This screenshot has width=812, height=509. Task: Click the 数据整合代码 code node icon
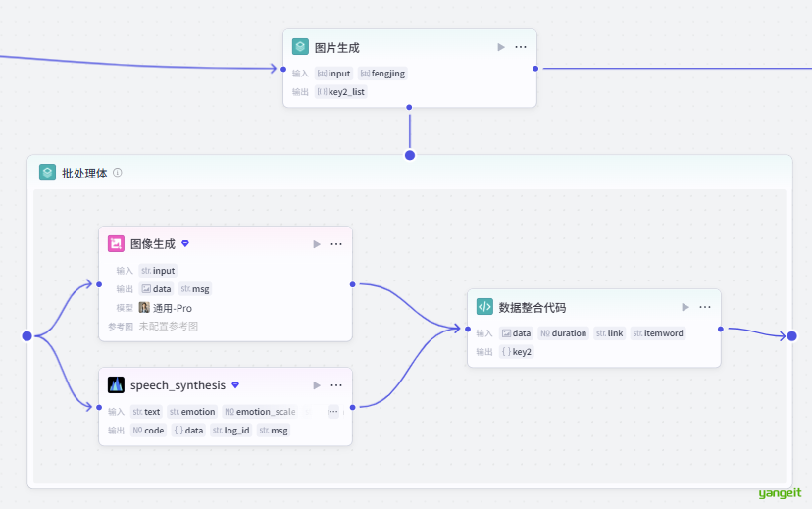pos(484,307)
